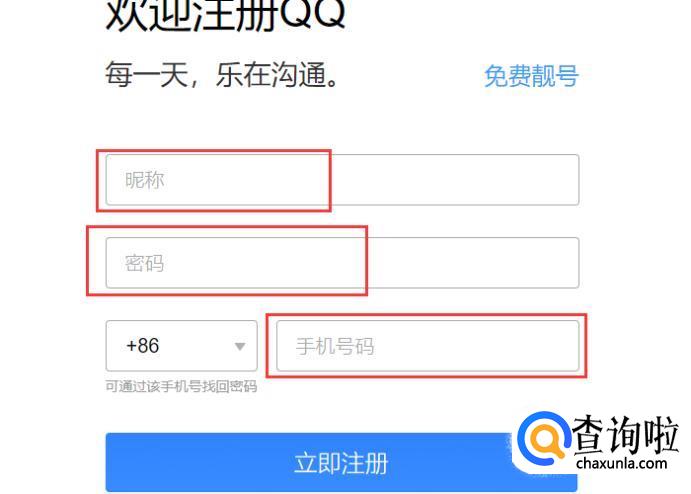Click the small triangle arrow beside +86

tap(240, 346)
